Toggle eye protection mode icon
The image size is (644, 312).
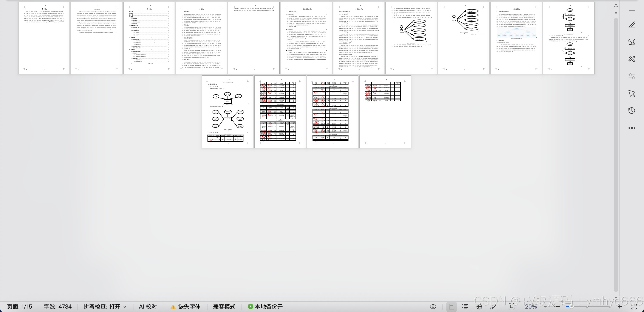click(433, 307)
